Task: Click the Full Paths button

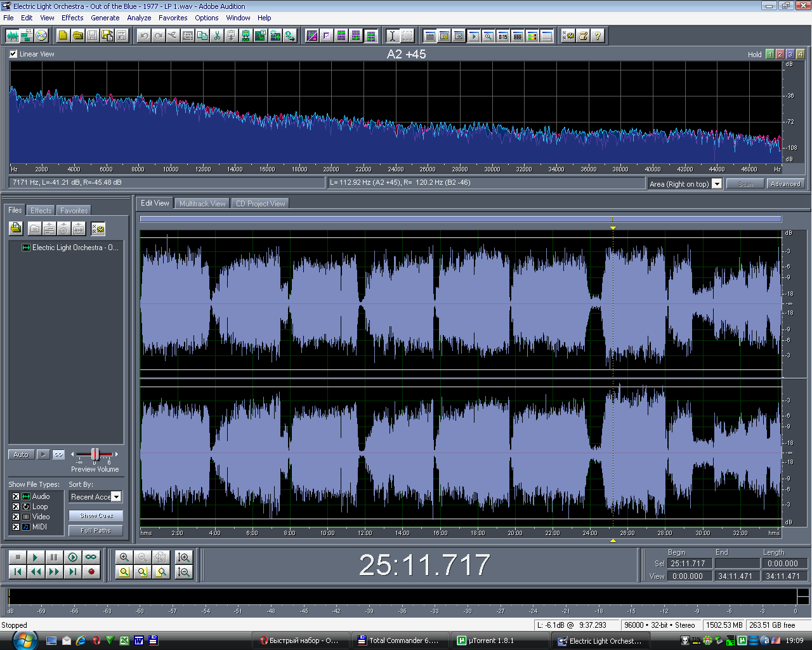Action: tap(96, 531)
